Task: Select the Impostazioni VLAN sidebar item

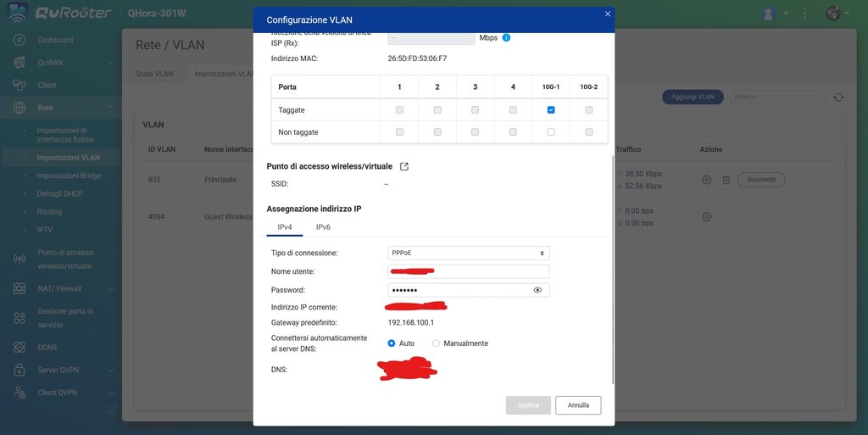Action: click(69, 157)
